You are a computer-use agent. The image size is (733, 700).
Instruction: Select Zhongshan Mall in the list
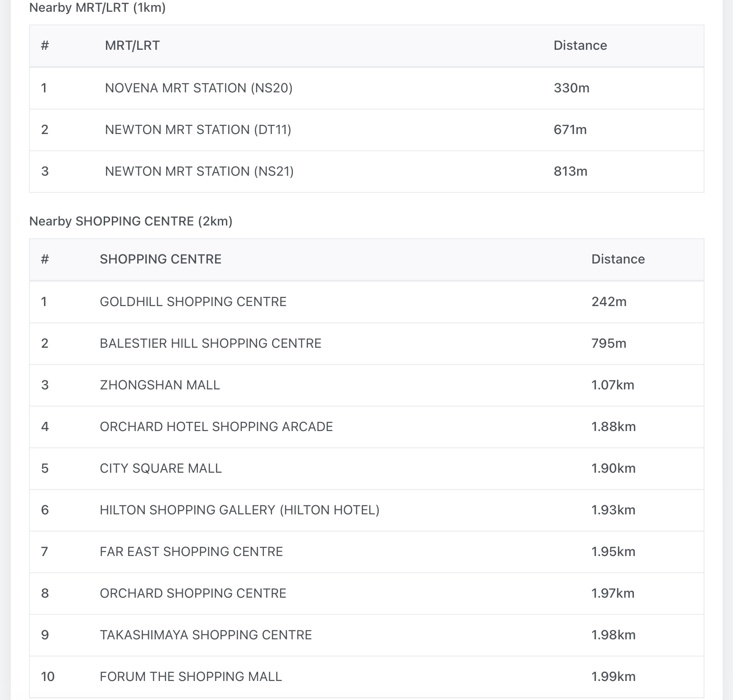point(159,385)
